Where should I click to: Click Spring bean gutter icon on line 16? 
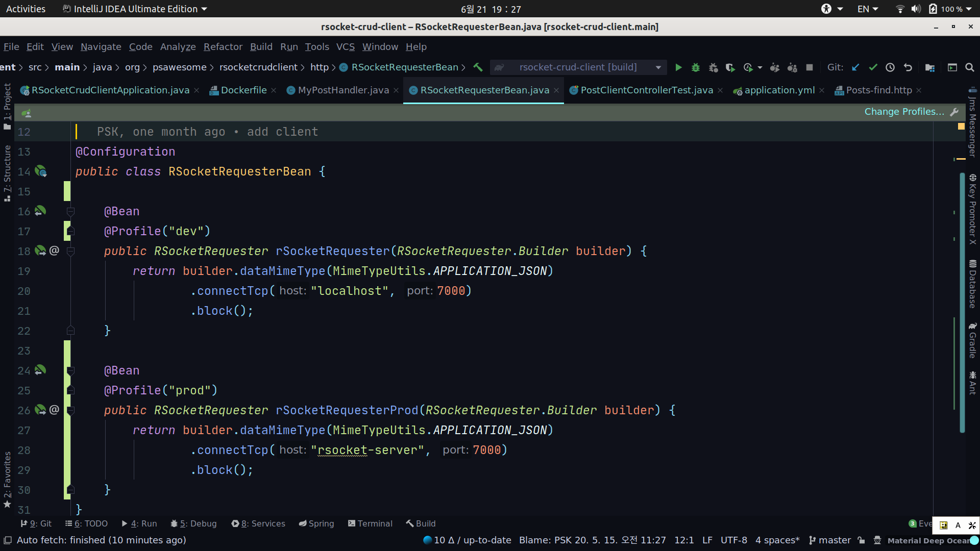click(x=40, y=211)
